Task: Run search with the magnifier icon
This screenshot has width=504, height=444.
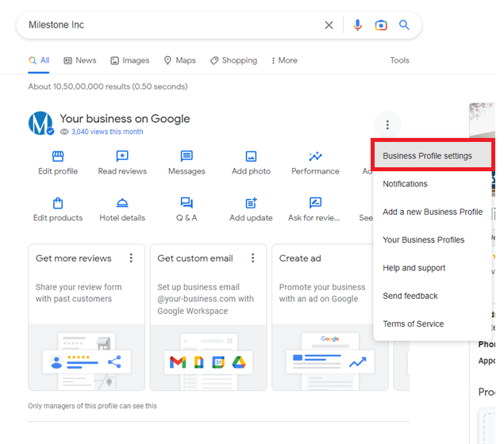Action: pyautogui.click(x=404, y=25)
